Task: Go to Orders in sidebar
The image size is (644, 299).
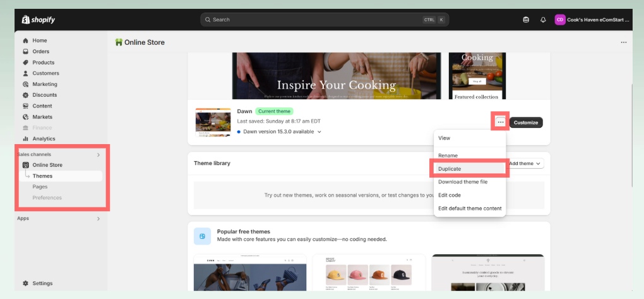Action: coord(40,51)
